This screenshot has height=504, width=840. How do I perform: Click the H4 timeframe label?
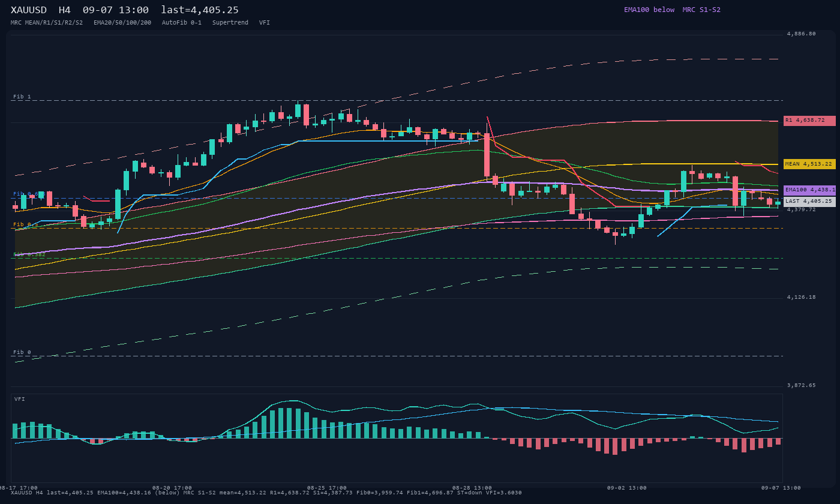pos(65,10)
